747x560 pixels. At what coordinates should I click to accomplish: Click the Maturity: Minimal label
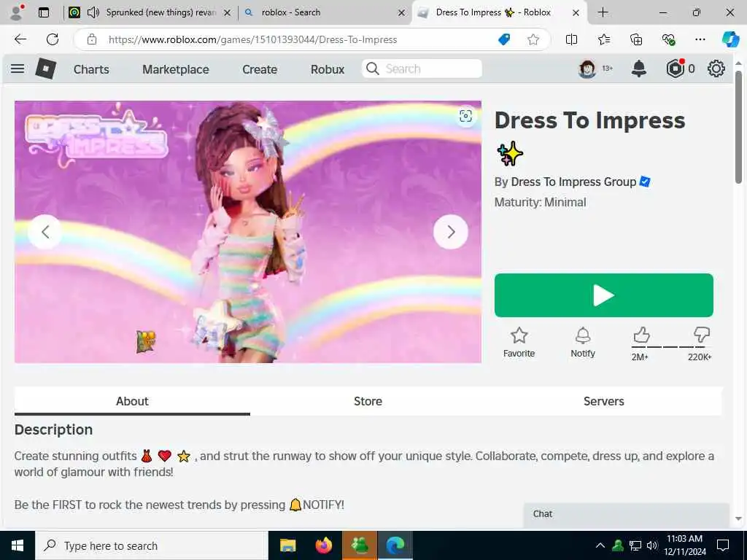pos(541,203)
